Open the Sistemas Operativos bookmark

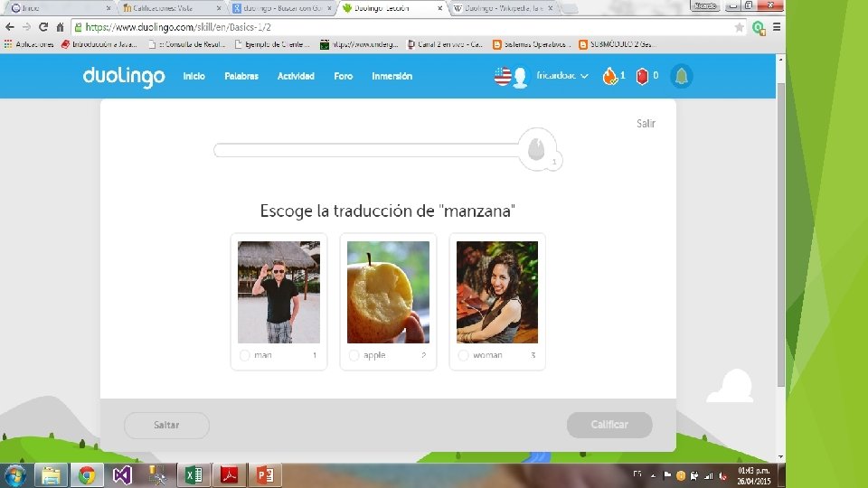532,44
